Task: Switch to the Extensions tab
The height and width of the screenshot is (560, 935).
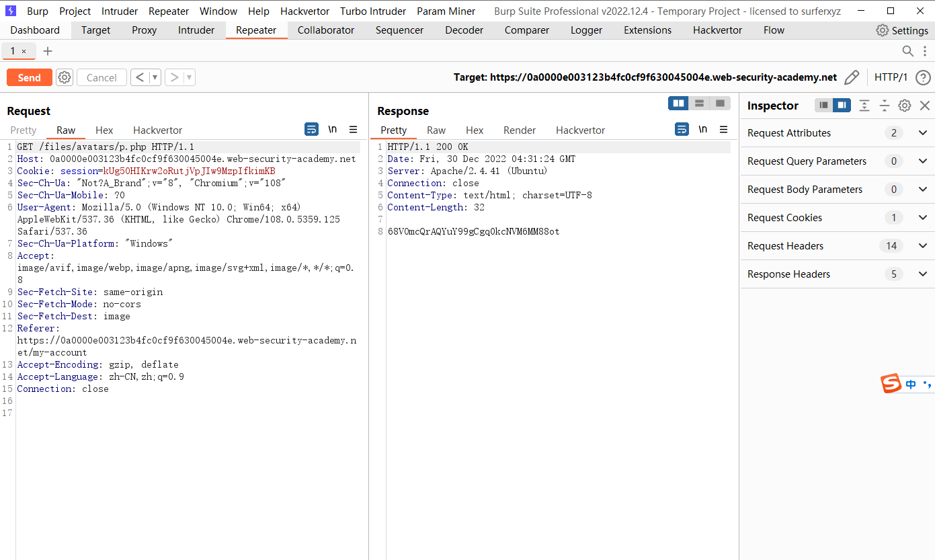Action: [648, 30]
